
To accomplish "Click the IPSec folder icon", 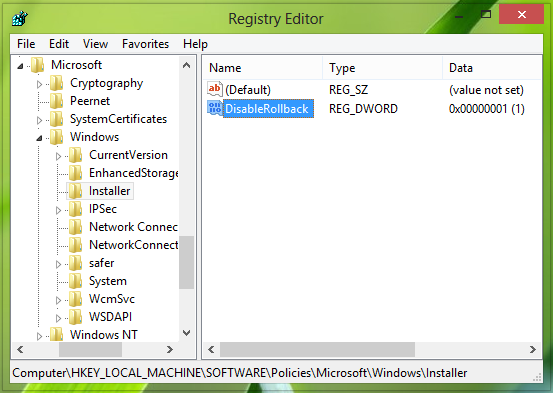I will click(x=76, y=209).
